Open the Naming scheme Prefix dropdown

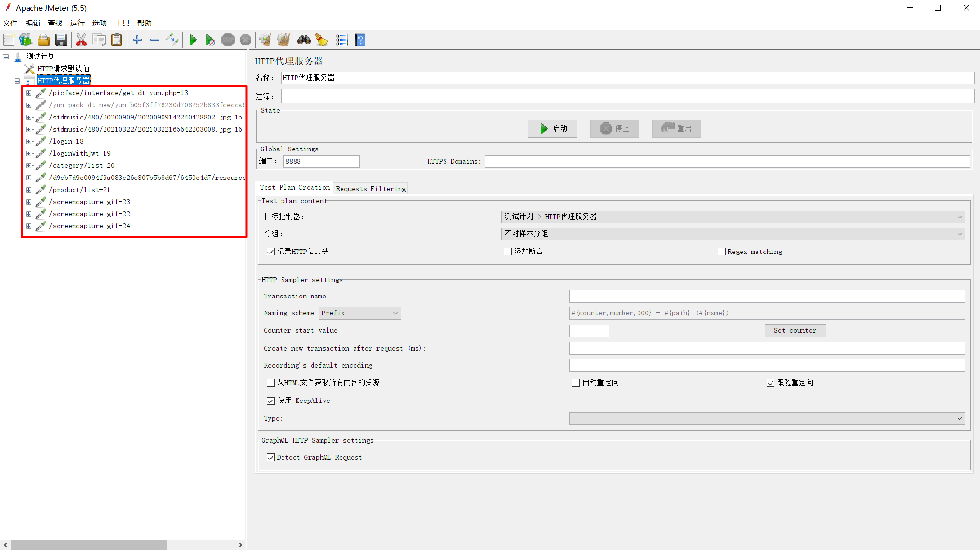[x=359, y=313]
